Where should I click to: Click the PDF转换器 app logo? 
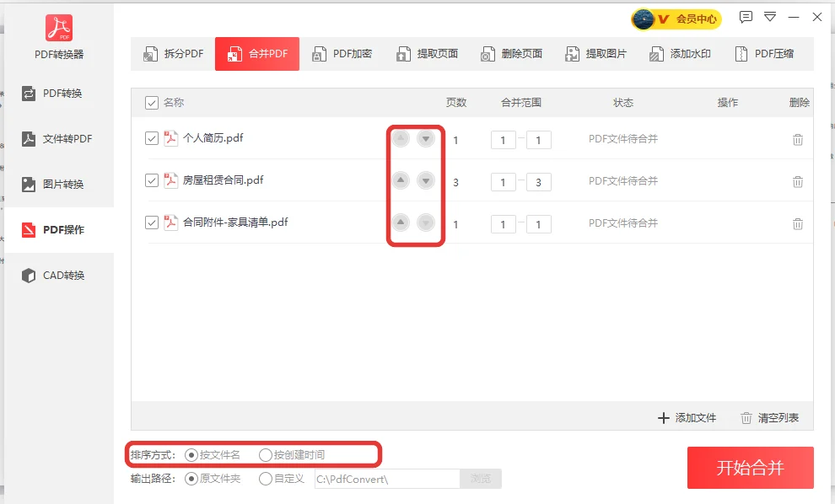[59, 28]
